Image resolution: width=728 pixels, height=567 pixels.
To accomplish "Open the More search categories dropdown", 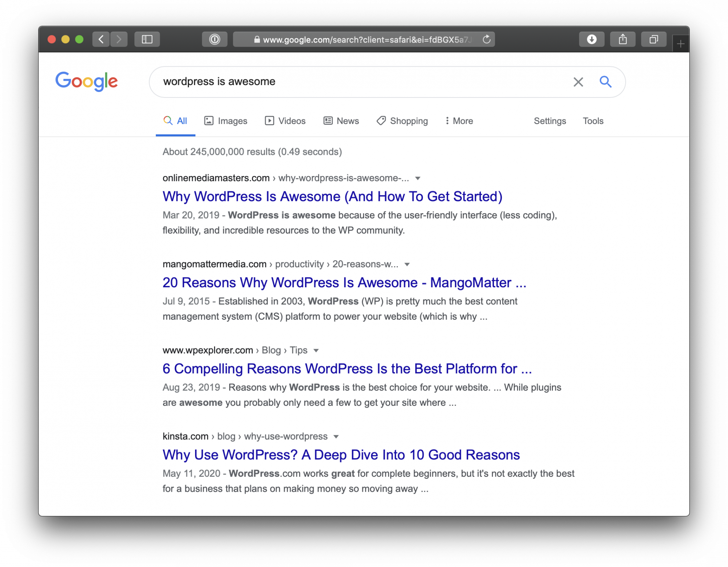I will coord(459,121).
